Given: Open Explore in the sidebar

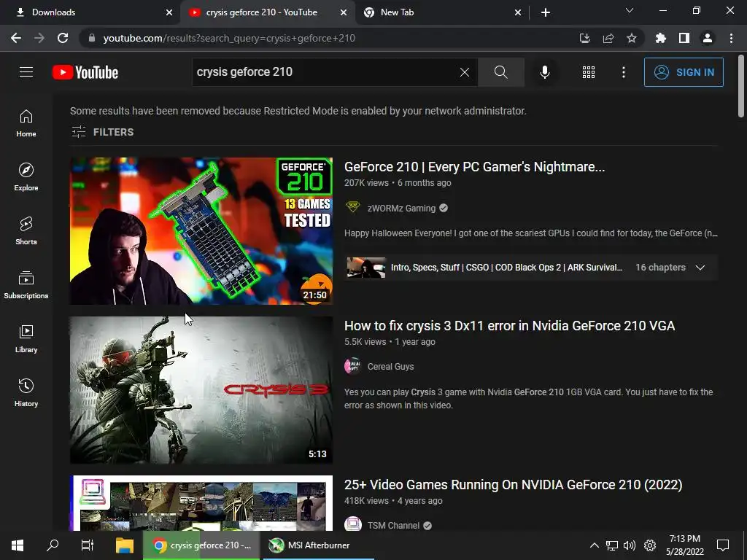Looking at the screenshot, I should click(26, 177).
